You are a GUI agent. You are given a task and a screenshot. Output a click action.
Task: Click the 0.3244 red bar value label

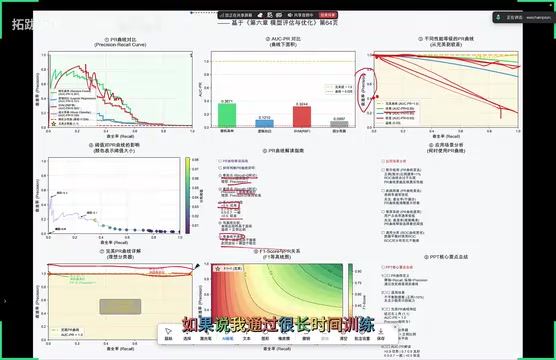click(302, 104)
